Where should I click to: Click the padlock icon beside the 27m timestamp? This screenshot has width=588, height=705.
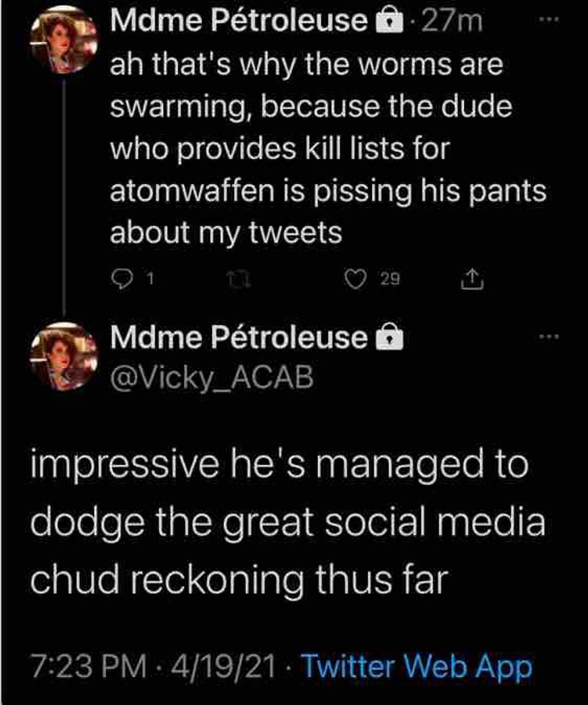click(388, 22)
